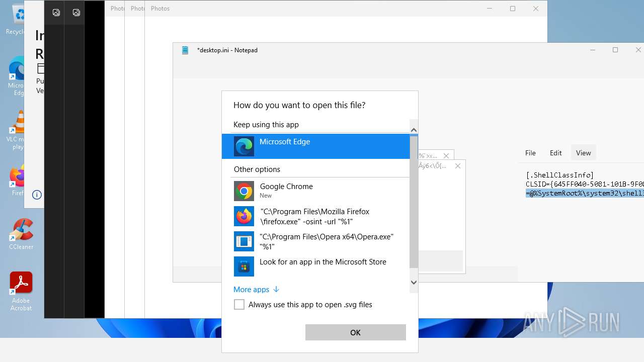The height and width of the screenshot is (362, 644).
Task: Minimize the Notepad window
Action: click(x=593, y=50)
